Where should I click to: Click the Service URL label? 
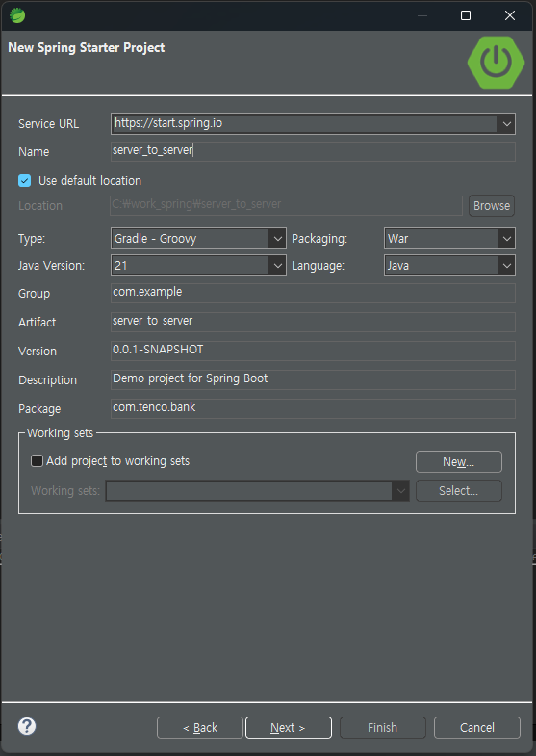49,124
